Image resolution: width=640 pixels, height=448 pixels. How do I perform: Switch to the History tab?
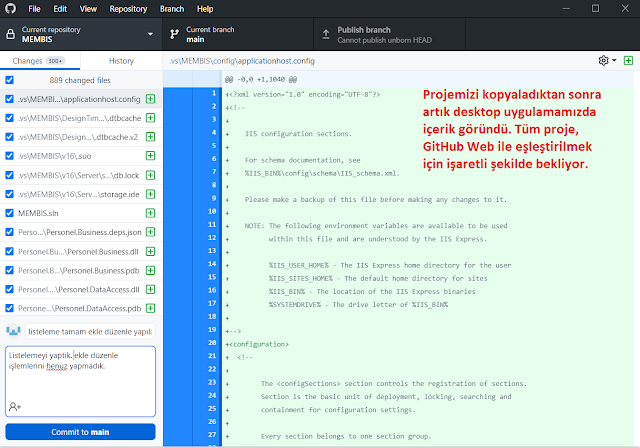[121, 60]
